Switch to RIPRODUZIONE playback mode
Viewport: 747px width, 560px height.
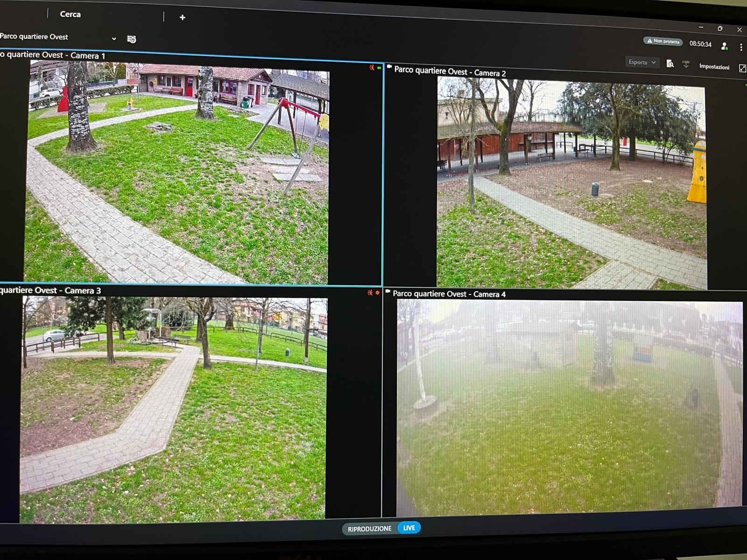[369, 529]
